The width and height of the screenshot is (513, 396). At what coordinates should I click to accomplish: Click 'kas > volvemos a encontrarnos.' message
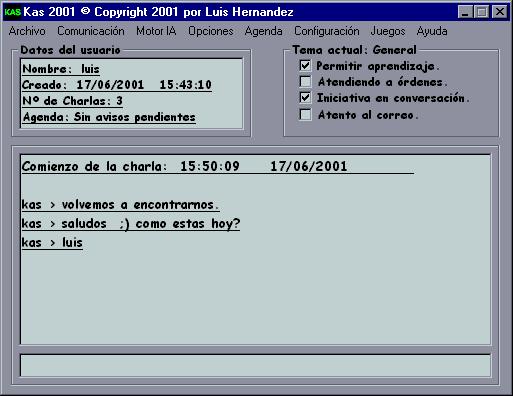pos(120,205)
